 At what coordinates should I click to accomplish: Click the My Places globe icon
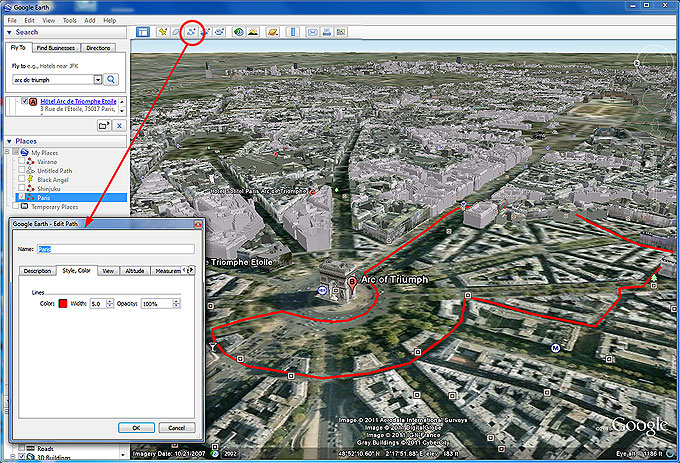25,153
